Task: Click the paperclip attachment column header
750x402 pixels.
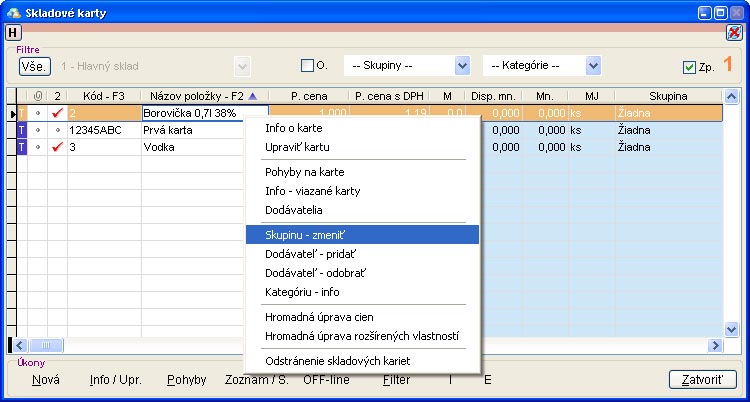Action: pos(38,96)
